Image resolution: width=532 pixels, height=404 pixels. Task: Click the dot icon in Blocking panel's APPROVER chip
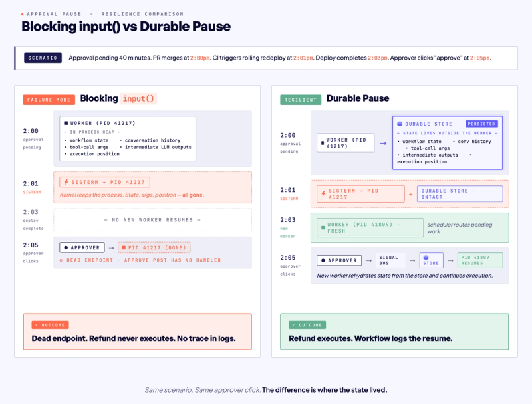pos(66,248)
